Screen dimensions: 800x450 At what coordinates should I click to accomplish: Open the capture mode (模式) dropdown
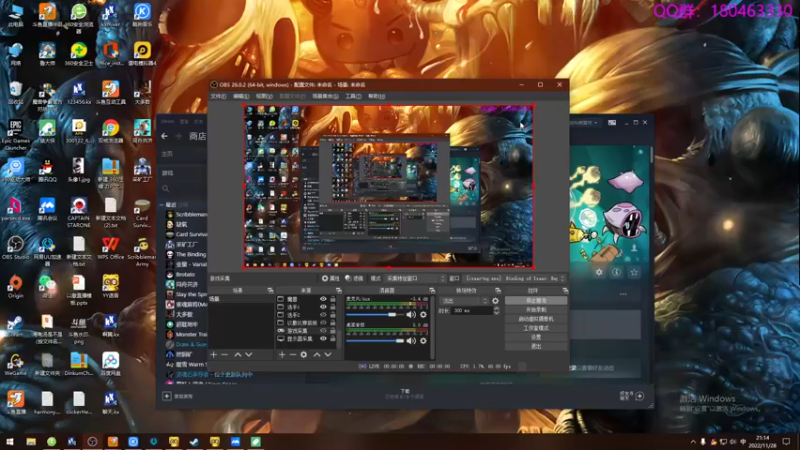pos(415,279)
